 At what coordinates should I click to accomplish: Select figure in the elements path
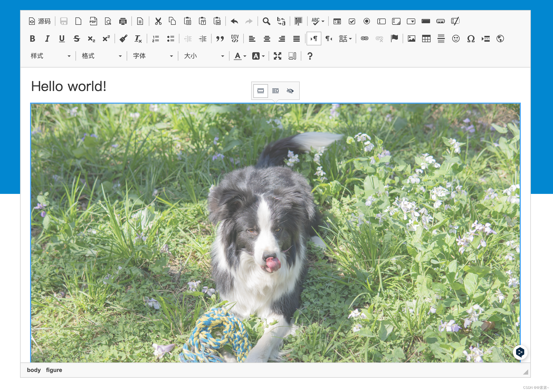54,370
